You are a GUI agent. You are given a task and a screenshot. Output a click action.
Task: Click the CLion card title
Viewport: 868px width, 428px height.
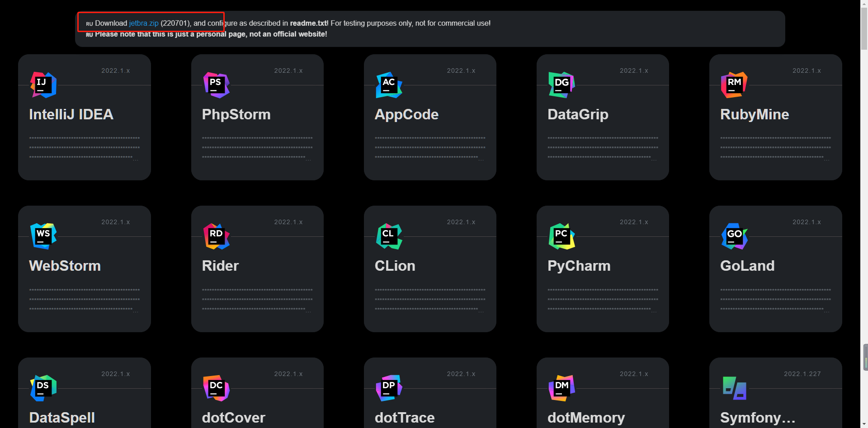point(395,266)
